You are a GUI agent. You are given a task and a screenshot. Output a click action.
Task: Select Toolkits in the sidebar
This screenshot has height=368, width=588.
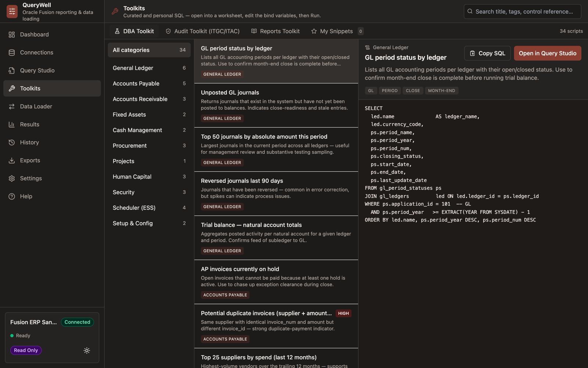coord(52,88)
